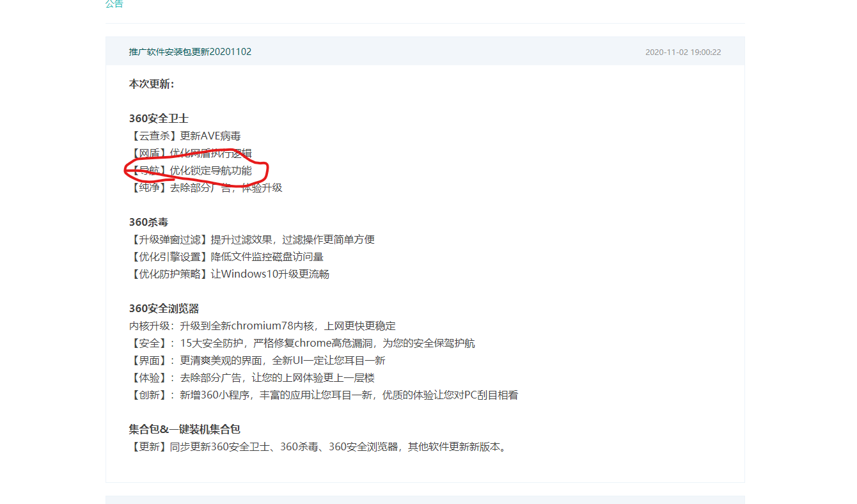Click the line 【云查杀】更新AVE病毒
857x504 pixels.
[x=185, y=136]
